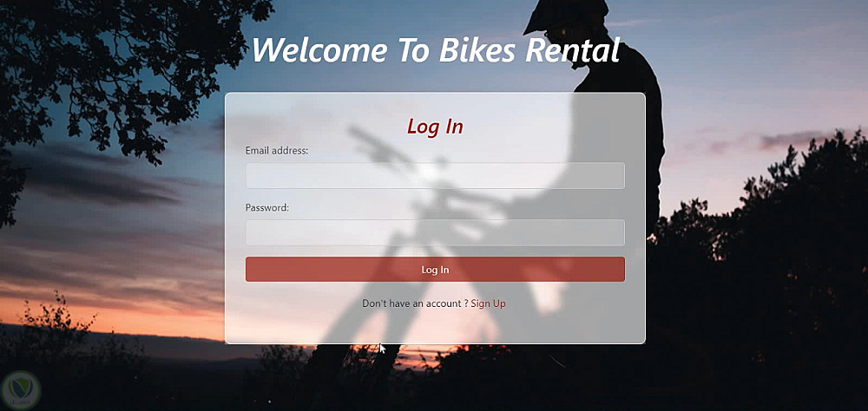Click the Email address input field
868x411 pixels.
pyautogui.click(x=435, y=175)
